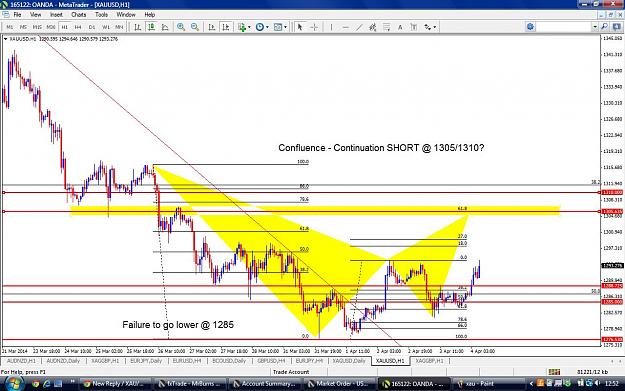The image size is (625, 391).
Task: Click the periods clock icon
Action: 259,27
